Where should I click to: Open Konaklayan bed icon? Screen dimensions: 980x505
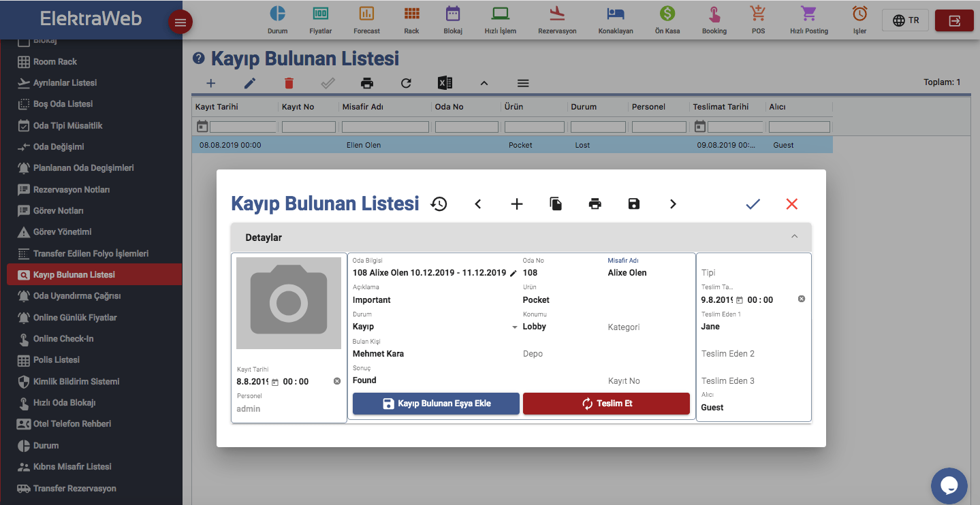(616, 14)
